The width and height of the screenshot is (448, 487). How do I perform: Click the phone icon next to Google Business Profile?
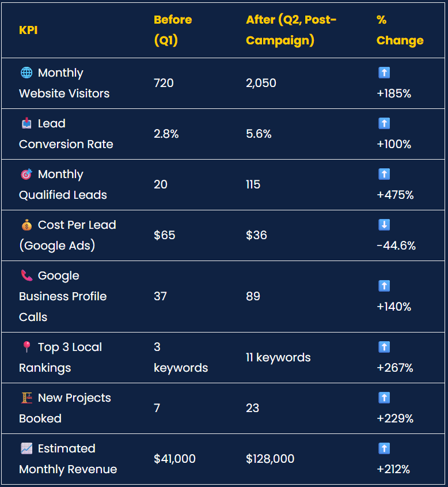26,275
